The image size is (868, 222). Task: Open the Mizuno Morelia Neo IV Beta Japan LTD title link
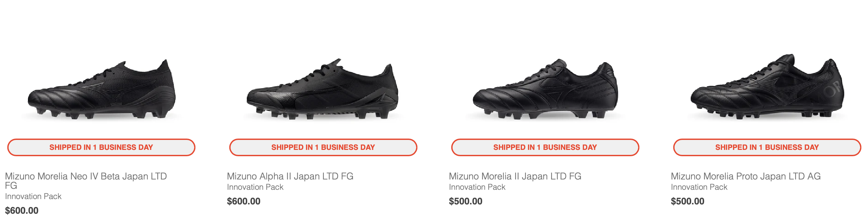(86, 181)
